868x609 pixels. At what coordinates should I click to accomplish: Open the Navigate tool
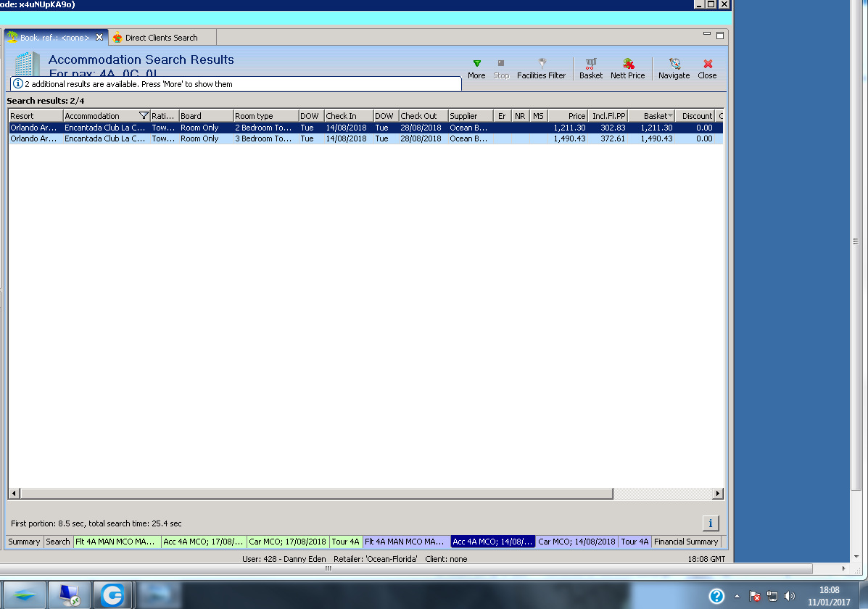[x=674, y=69]
